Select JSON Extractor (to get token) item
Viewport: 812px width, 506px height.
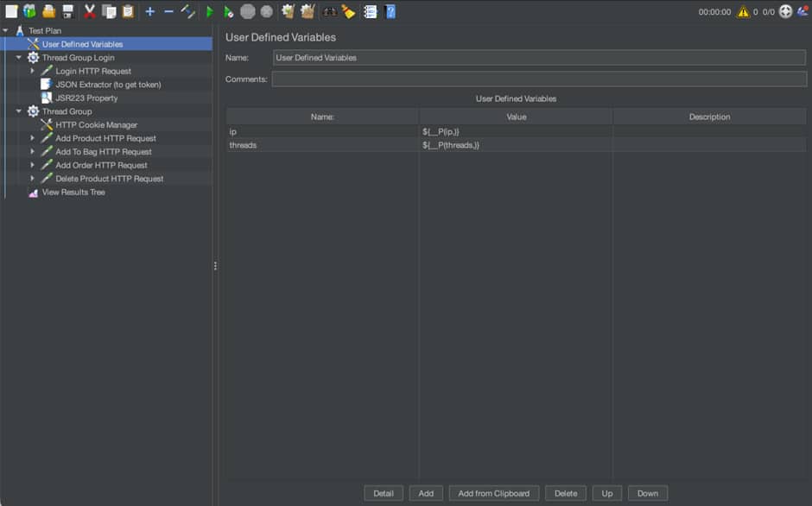(108, 85)
